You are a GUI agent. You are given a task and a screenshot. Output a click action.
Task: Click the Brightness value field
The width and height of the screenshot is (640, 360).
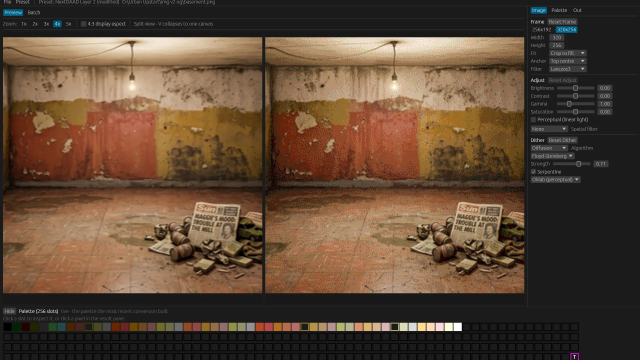[x=604, y=88]
